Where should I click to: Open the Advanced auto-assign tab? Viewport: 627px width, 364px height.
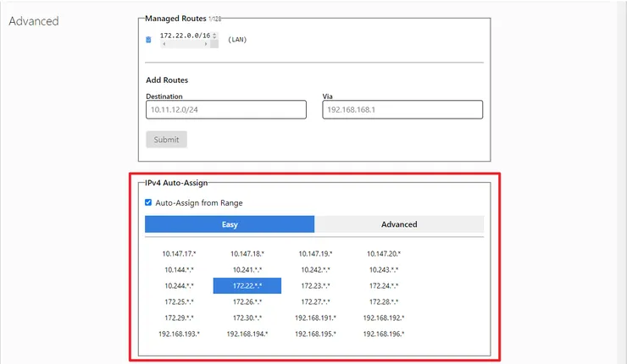tap(399, 224)
